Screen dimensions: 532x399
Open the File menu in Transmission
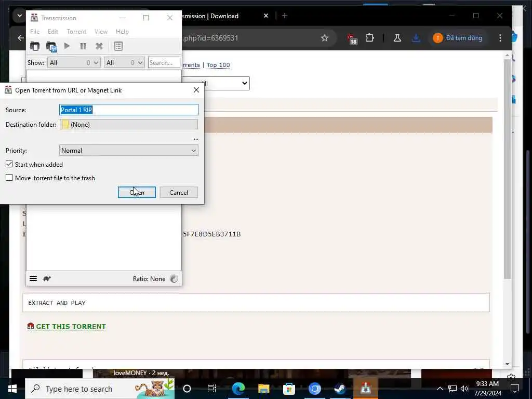click(x=35, y=32)
